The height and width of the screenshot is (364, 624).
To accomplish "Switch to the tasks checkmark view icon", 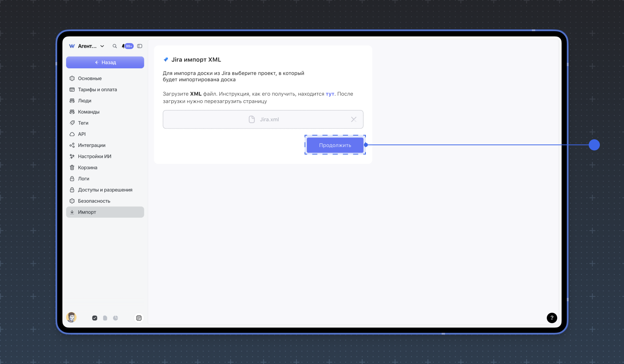I will (95, 318).
